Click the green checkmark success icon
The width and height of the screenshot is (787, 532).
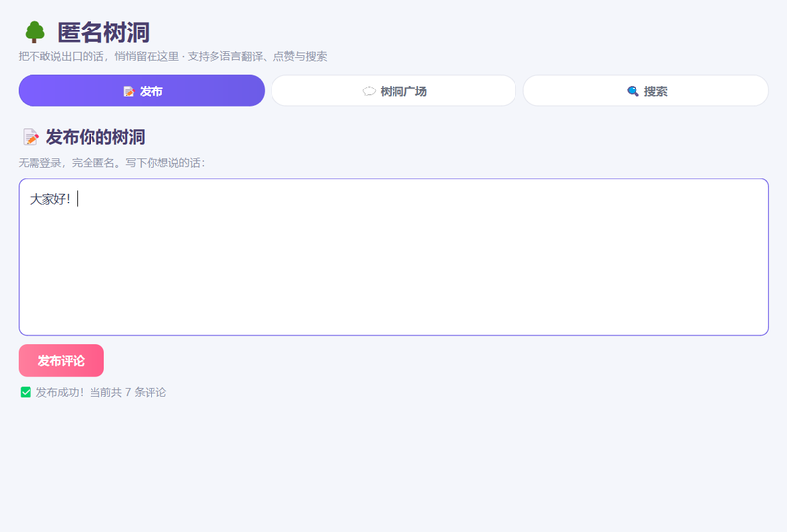(26, 392)
